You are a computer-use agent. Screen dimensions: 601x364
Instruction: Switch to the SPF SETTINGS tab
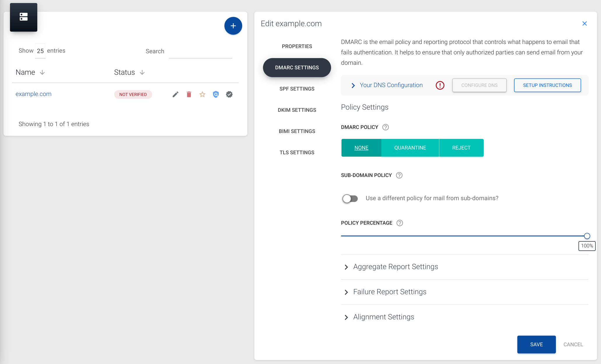click(x=297, y=89)
